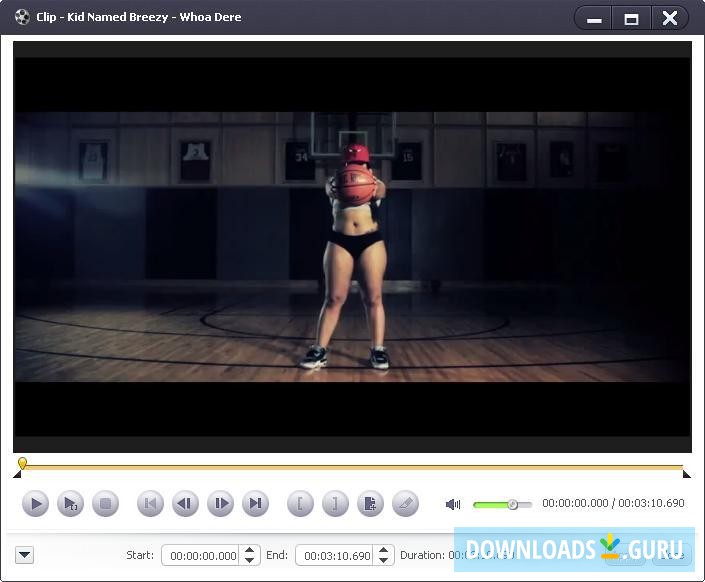Click the yellow timeline seek bar
Viewport: 705px width, 582px height.
353,468
